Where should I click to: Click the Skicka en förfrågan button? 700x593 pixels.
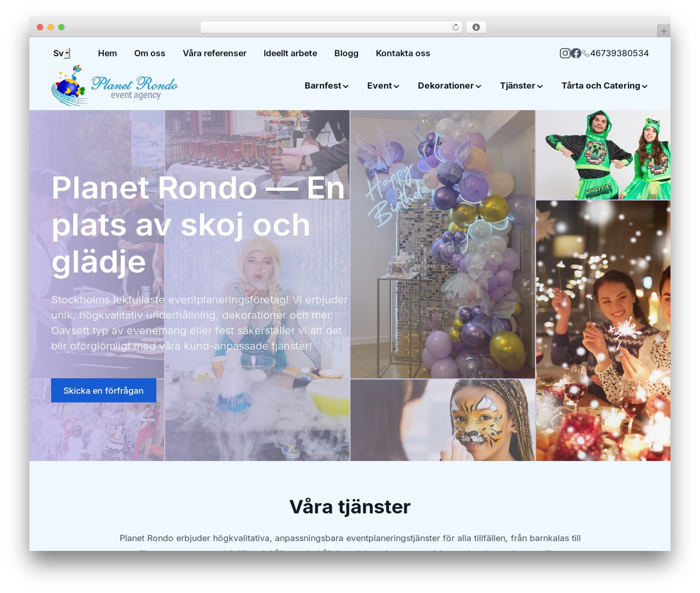[103, 391]
